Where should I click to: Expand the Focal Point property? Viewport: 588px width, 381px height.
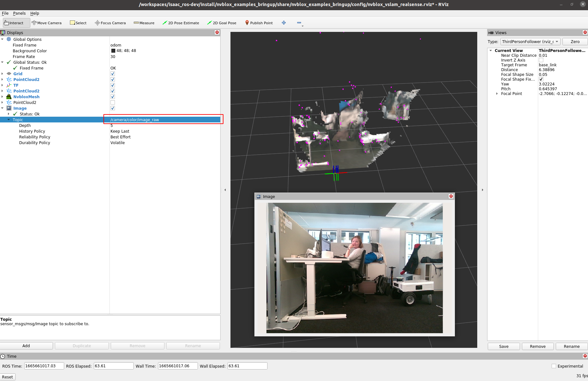click(497, 93)
